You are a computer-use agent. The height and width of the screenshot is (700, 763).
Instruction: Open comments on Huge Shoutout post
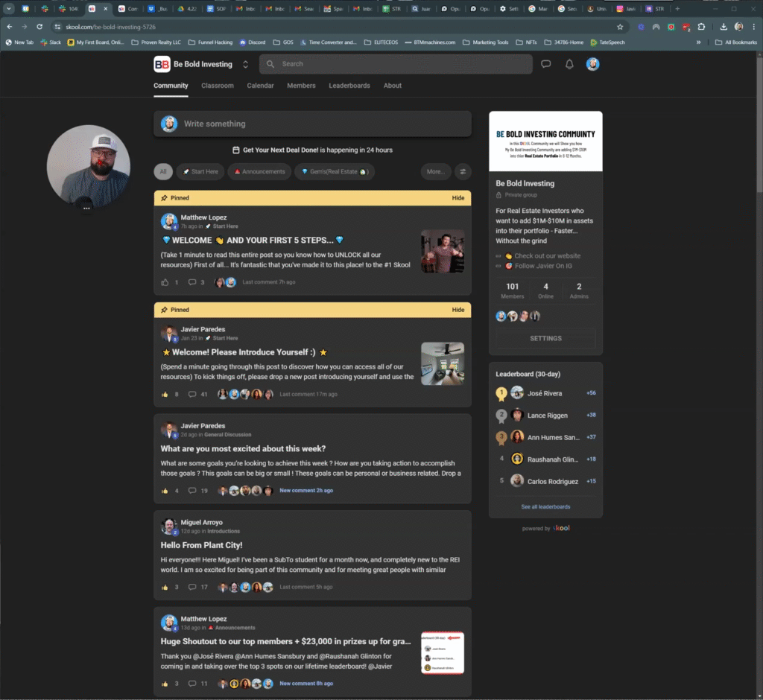192,684
